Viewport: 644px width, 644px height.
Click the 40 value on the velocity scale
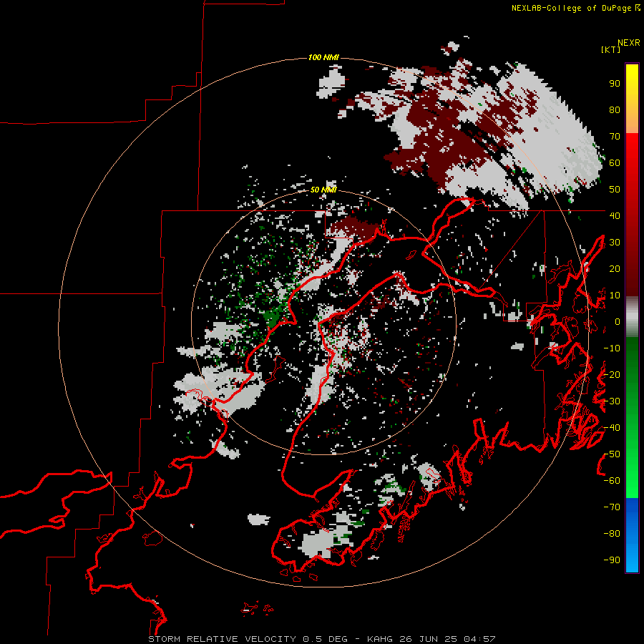615,215
